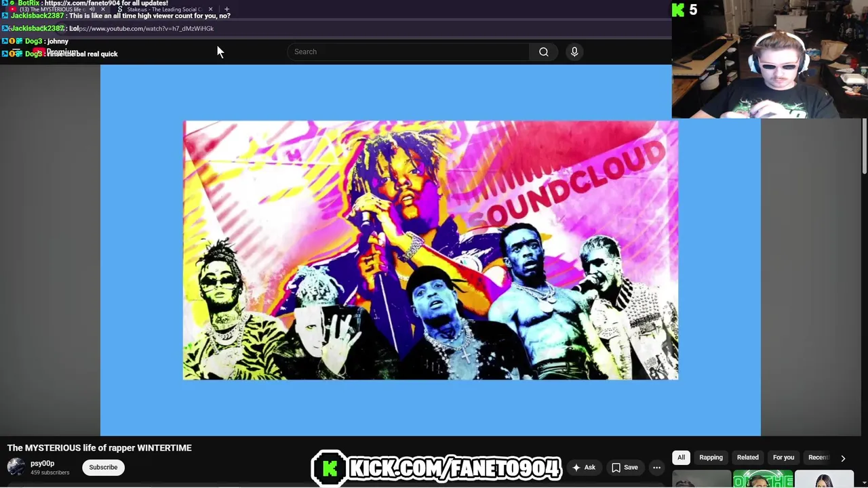Open psy00p channel avatar
Screen dimensions: 868x488
(16, 467)
